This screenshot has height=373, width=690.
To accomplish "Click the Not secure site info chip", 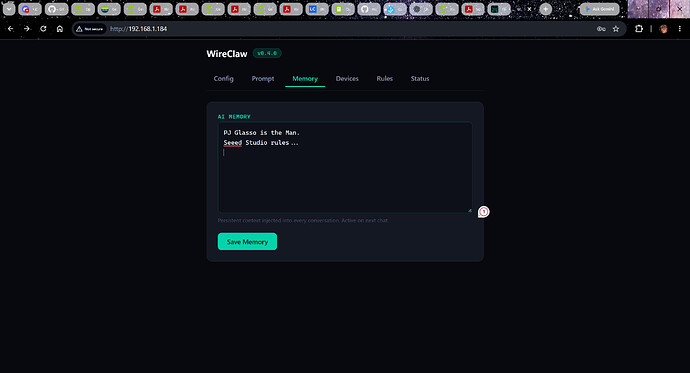I will click(90, 29).
